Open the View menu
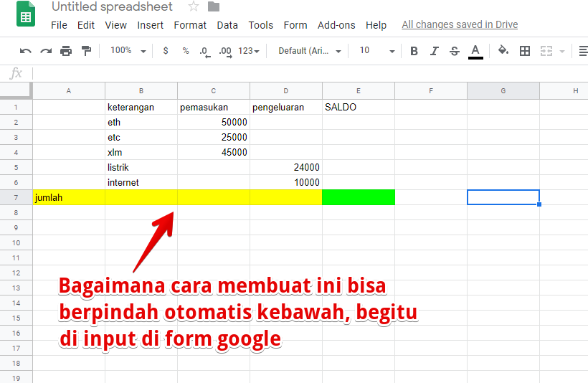Viewport: 588px width, 383px height. (x=115, y=25)
